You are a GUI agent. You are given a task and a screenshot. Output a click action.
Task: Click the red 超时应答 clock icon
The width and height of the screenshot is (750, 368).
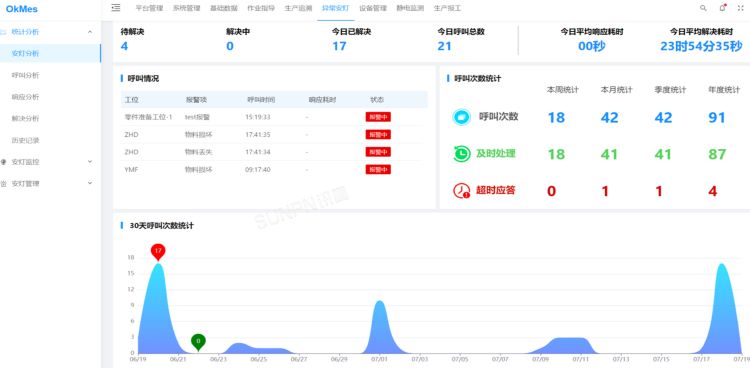point(462,191)
